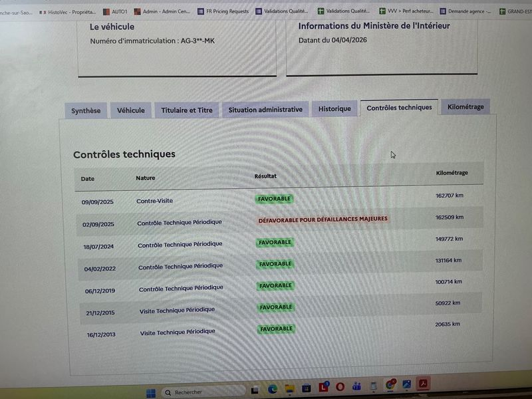Open the VV > Perf acheteur bookmark

pyautogui.click(x=406, y=11)
